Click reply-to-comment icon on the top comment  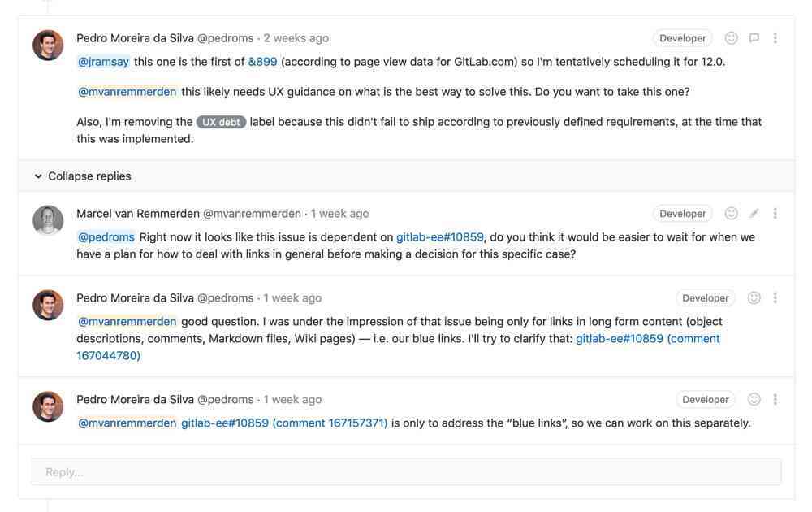pyautogui.click(x=754, y=38)
